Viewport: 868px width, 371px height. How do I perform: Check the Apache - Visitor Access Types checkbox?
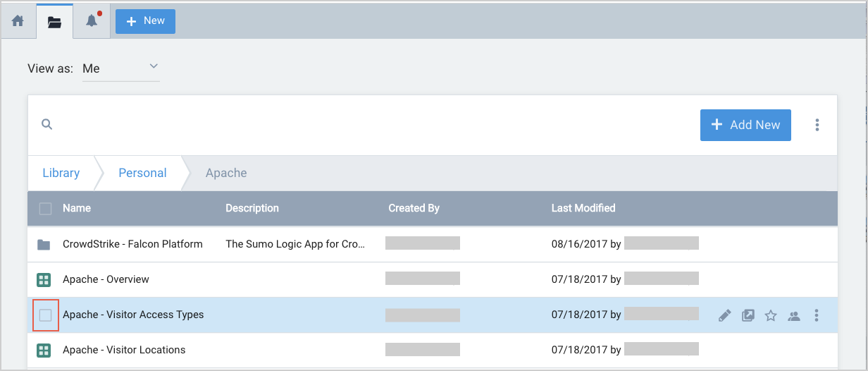click(45, 315)
